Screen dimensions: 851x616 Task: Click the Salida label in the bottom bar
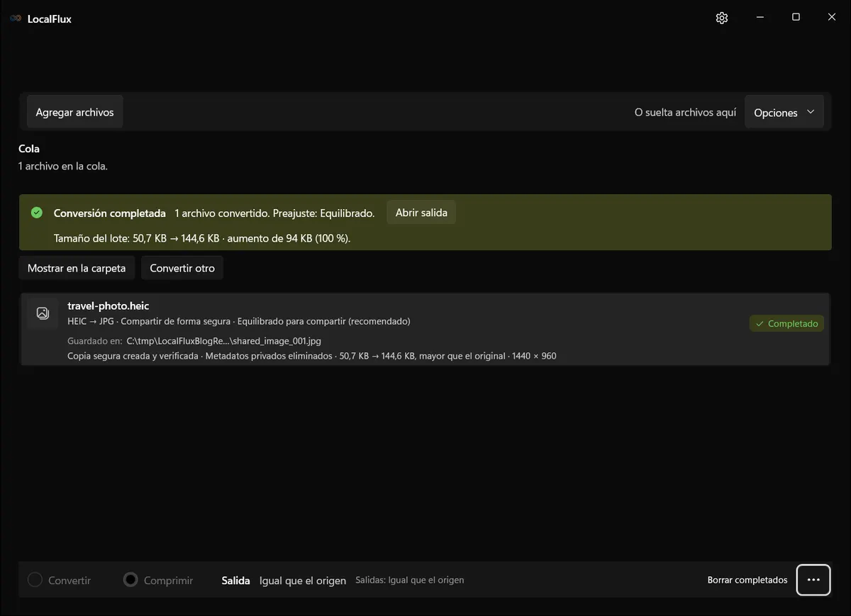pyautogui.click(x=236, y=580)
